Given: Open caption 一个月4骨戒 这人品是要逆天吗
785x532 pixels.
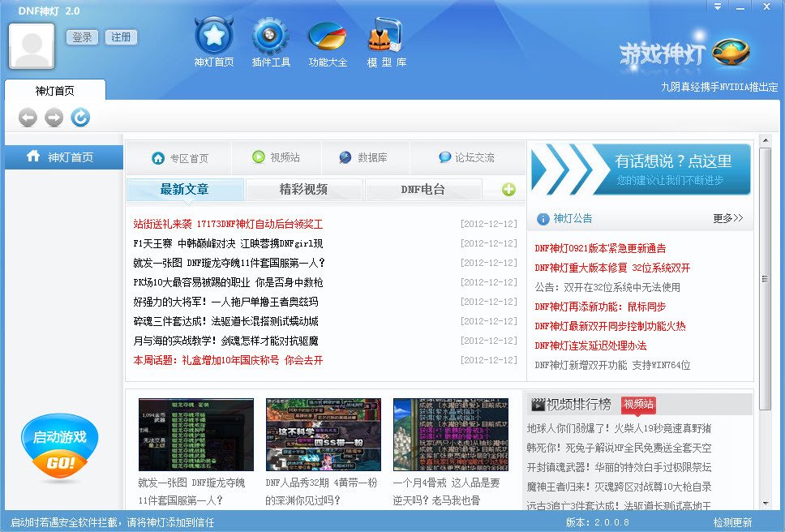Looking at the screenshot, I should pyautogui.click(x=446, y=491).
